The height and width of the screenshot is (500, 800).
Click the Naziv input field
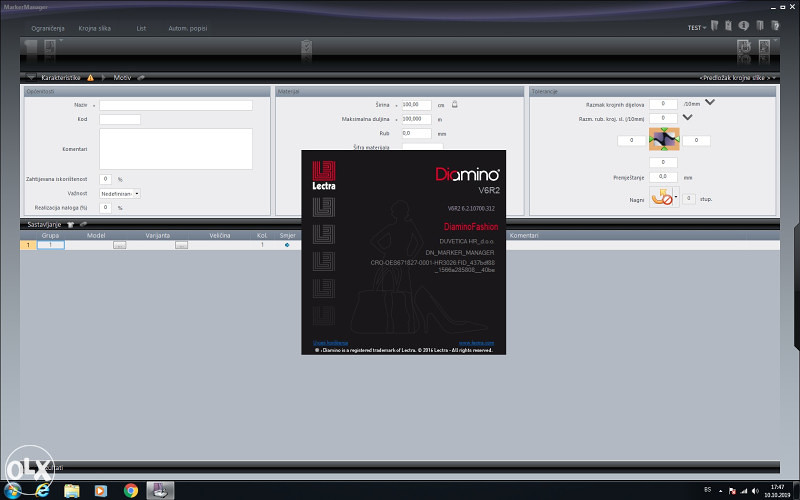[x=176, y=105]
